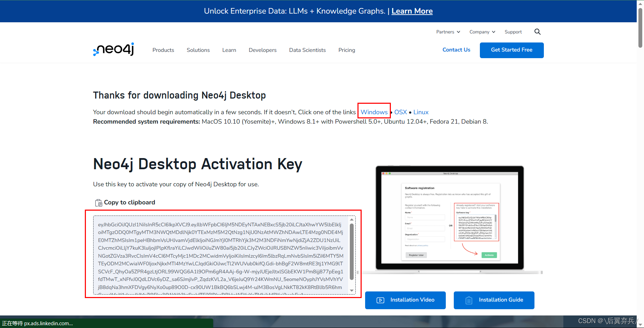Open the search magnifier icon
The width and height of the screenshot is (644, 328).
537,32
